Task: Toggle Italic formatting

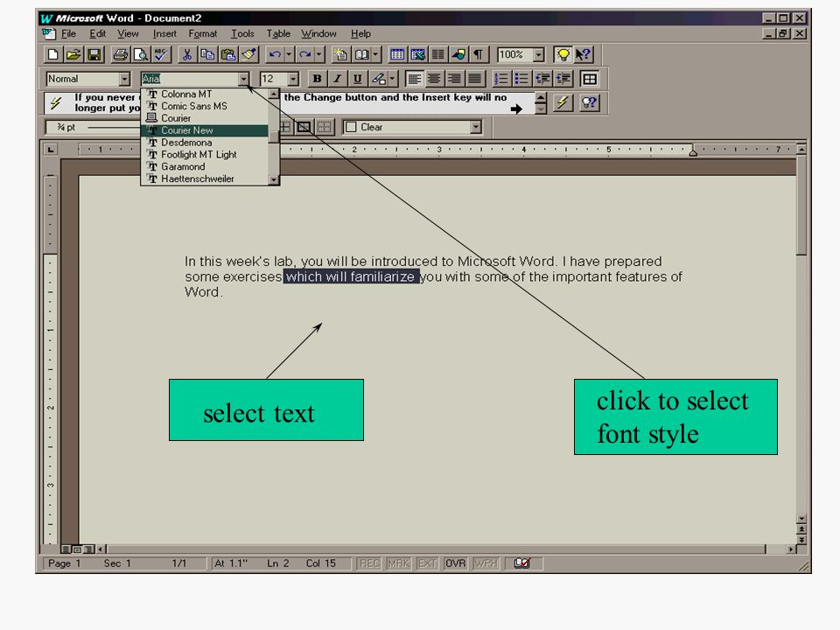Action: pyautogui.click(x=338, y=79)
